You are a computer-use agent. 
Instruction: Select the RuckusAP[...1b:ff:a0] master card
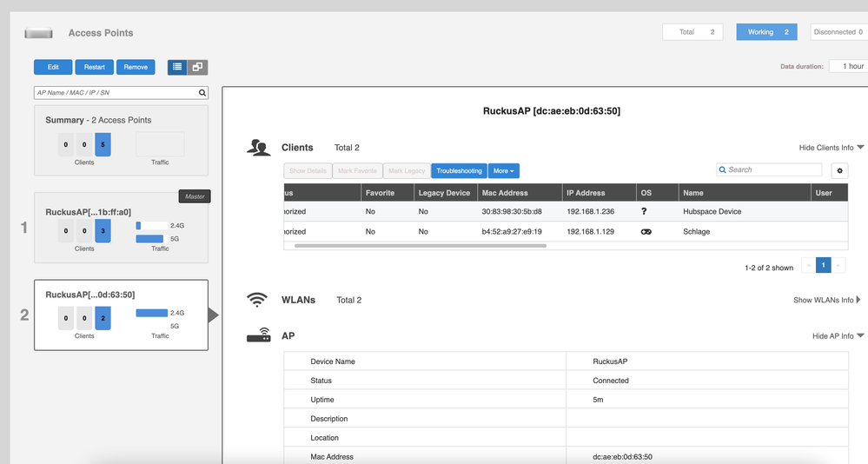pos(121,228)
